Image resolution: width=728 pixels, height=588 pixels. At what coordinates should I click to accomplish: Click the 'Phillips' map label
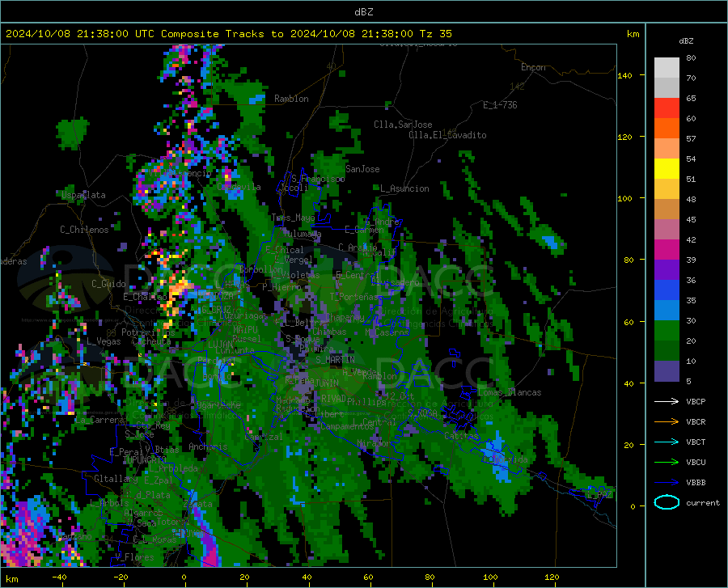[366, 402]
